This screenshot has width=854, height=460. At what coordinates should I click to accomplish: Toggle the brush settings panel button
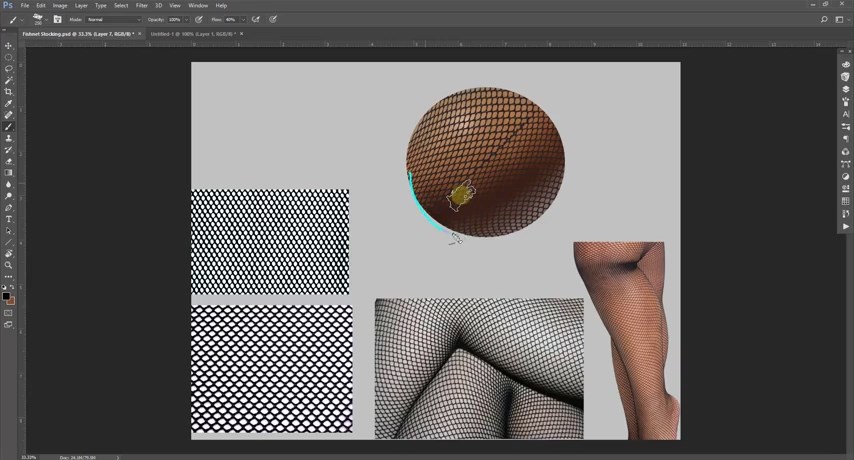tap(57, 19)
